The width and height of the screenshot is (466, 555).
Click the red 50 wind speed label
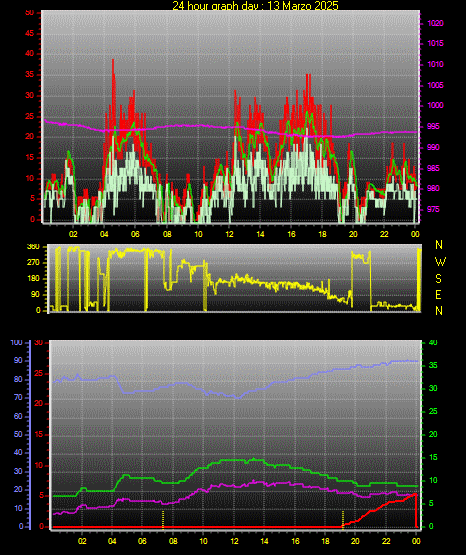pos(29,13)
